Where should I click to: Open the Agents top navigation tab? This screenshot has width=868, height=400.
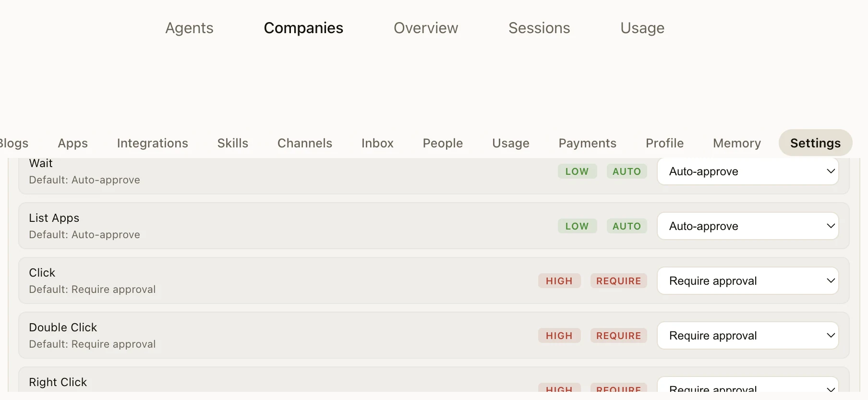click(x=189, y=28)
